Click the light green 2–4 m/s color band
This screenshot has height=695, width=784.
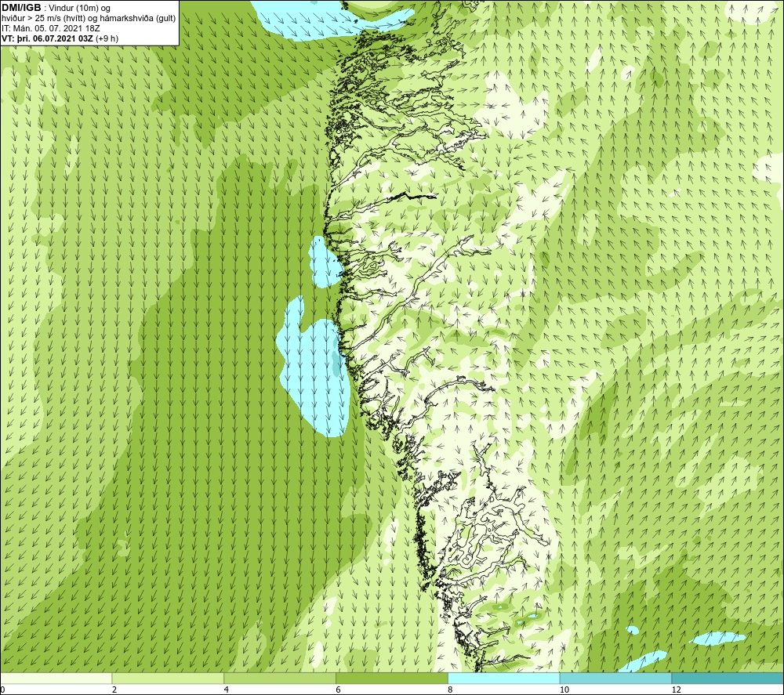point(168,678)
